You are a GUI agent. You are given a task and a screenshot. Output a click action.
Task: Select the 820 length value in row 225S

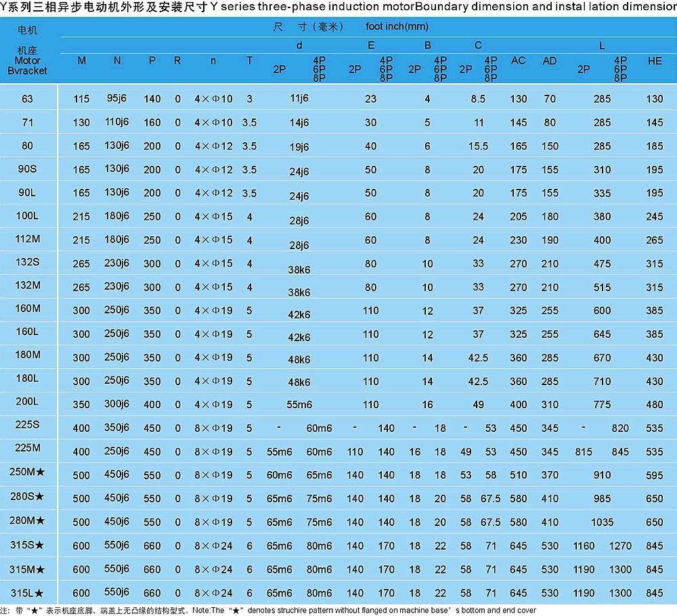[620, 428]
